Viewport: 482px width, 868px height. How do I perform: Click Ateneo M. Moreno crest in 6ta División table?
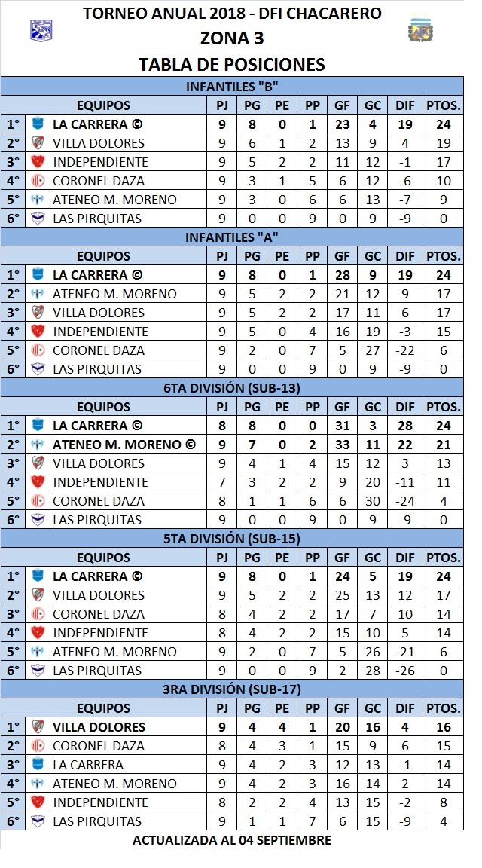pyautogui.click(x=38, y=445)
